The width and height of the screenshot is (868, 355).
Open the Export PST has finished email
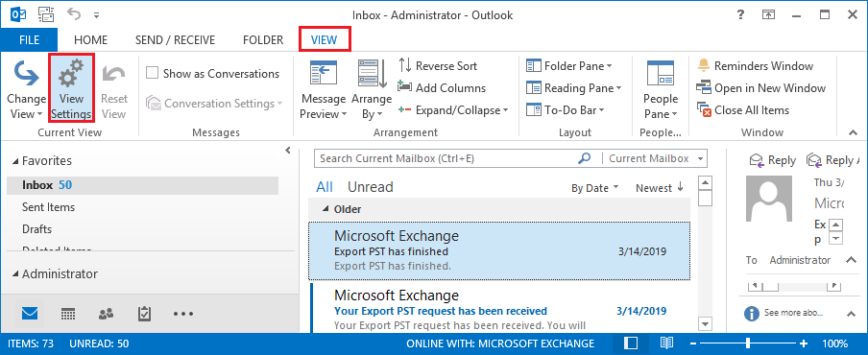[x=499, y=251]
